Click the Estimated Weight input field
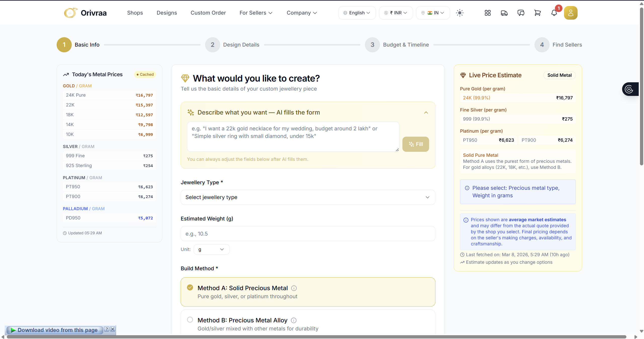 pos(308,234)
